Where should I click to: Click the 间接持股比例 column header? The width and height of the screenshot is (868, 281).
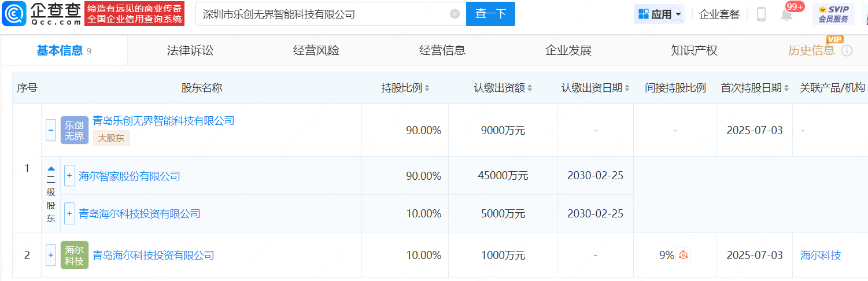[x=675, y=88]
